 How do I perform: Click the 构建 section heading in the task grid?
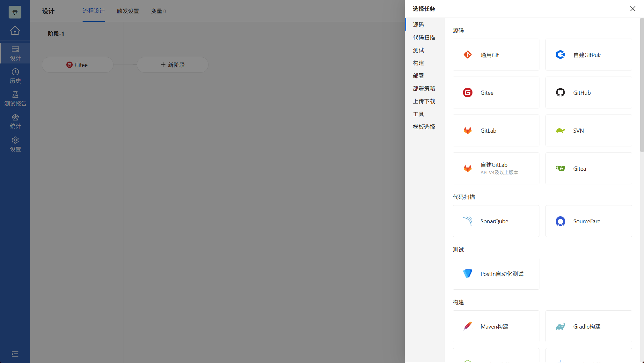pyautogui.click(x=458, y=302)
